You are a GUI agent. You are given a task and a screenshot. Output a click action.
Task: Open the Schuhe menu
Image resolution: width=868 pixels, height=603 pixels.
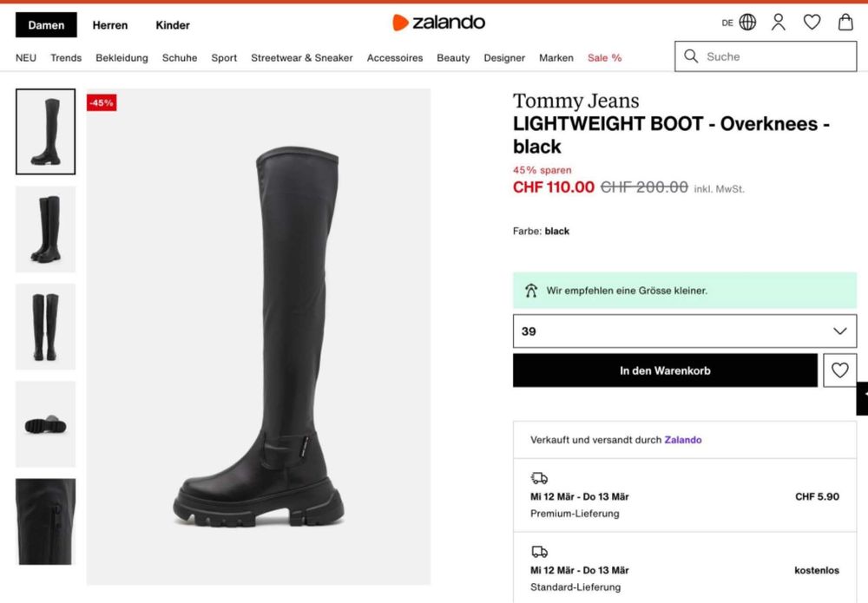[180, 58]
